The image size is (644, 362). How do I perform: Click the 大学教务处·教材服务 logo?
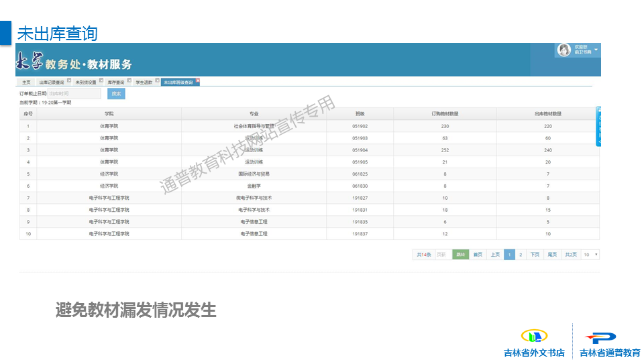pos(74,62)
